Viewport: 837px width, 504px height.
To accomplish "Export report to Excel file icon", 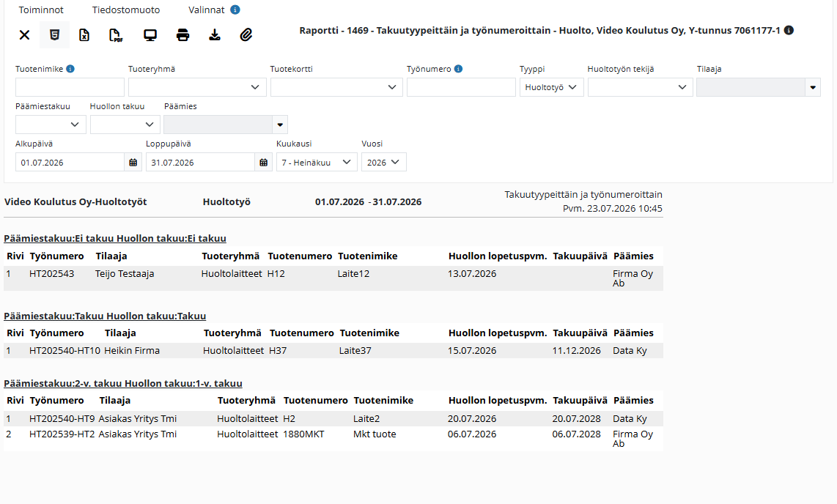I will [84, 35].
